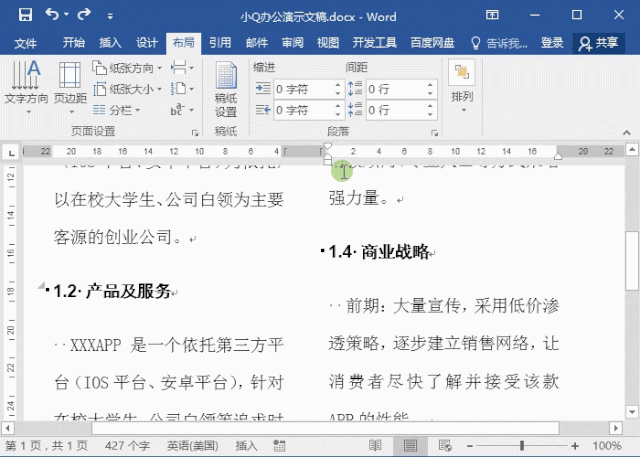This screenshot has width=640, height=457.
Task: Open the 文字方向 text direction menu
Action: 26,87
